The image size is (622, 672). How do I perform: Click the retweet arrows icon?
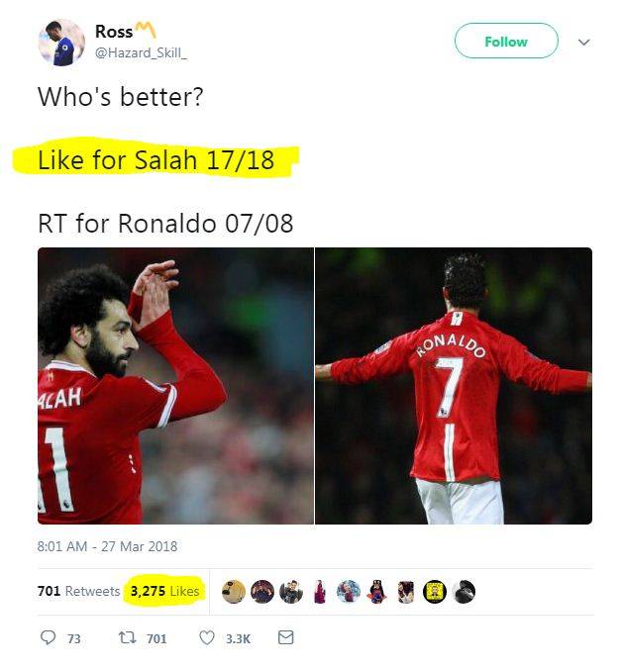pos(127,637)
